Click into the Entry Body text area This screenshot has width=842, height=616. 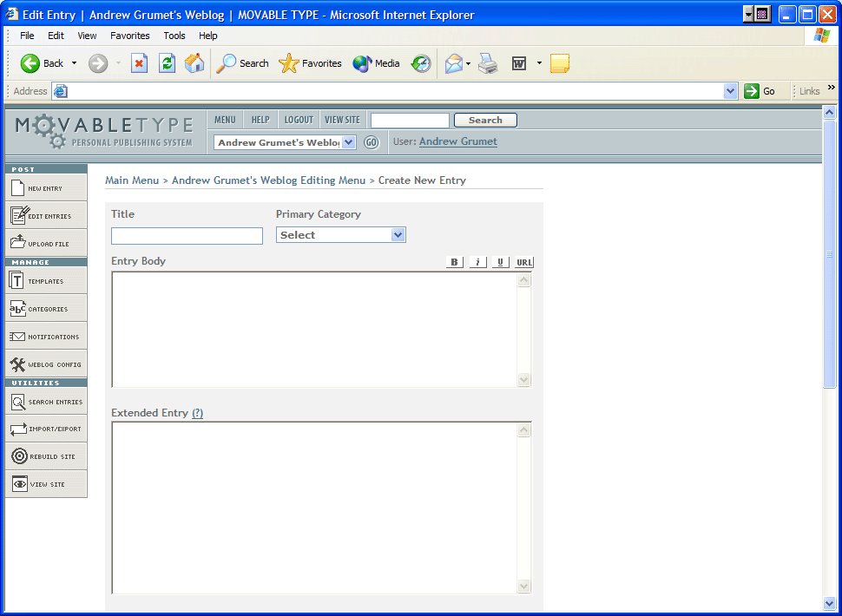pyautogui.click(x=315, y=330)
